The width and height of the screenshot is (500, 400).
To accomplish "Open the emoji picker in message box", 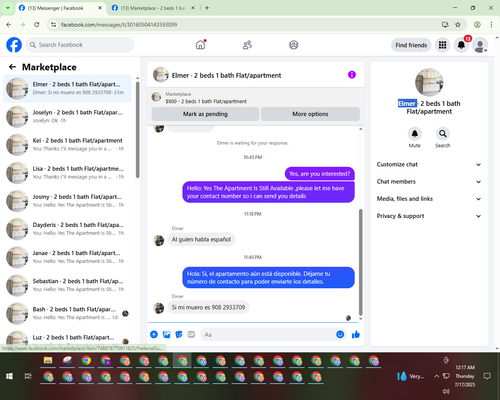I will tap(340, 334).
